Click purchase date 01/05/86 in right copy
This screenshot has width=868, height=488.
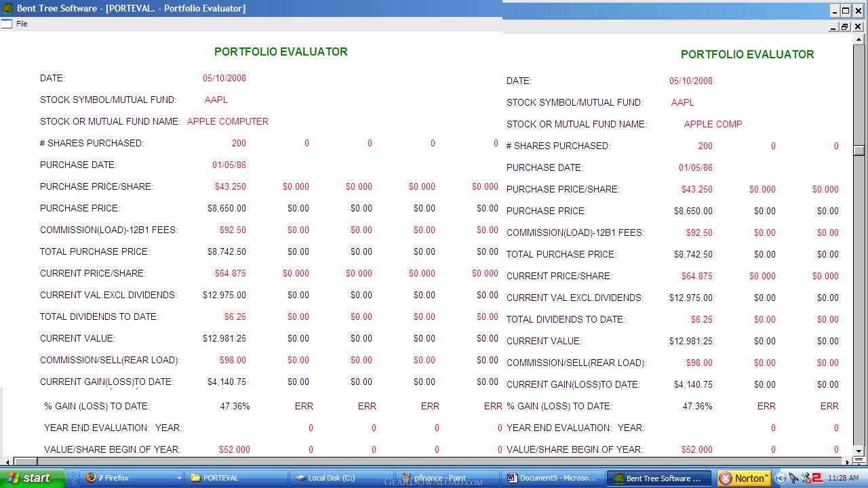tap(696, 167)
